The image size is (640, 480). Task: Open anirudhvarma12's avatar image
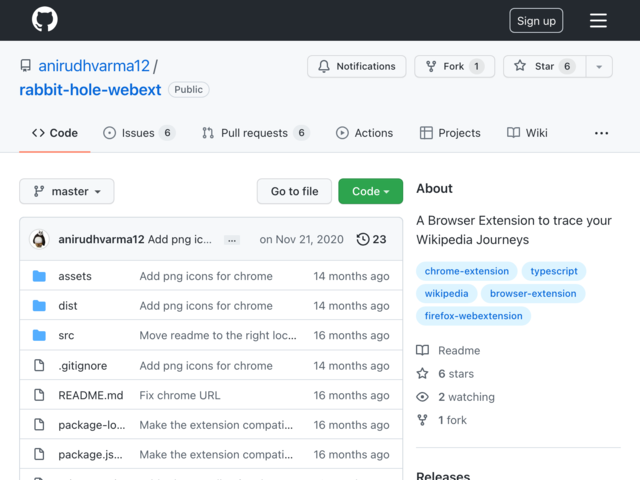39,239
